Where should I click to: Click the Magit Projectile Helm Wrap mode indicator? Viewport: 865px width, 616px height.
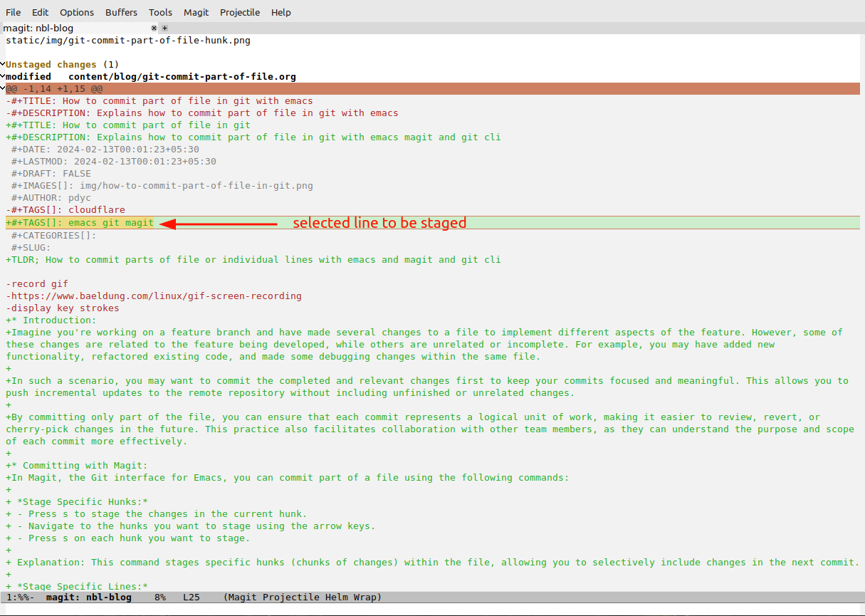point(302,597)
